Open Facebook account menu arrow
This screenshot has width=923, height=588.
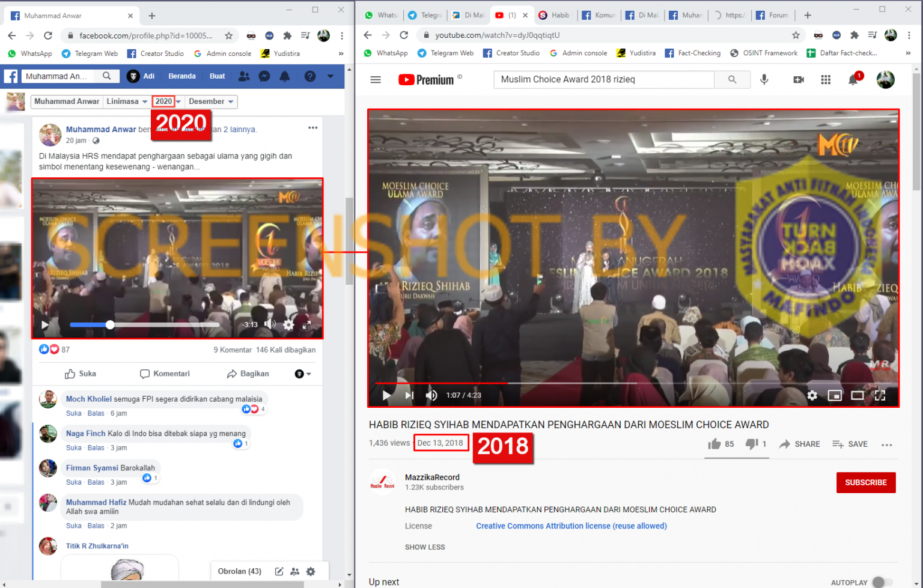[331, 76]
